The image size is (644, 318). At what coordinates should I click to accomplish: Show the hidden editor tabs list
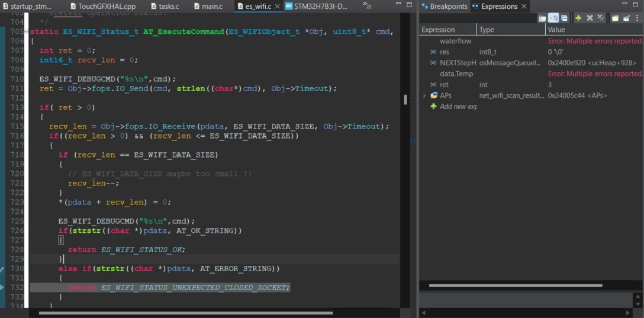pyautogui.click(x=368, y=5)
